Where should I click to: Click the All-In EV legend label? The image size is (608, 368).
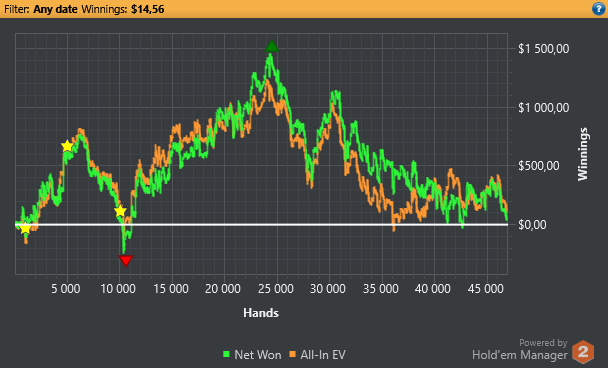[x=323, y=355]
